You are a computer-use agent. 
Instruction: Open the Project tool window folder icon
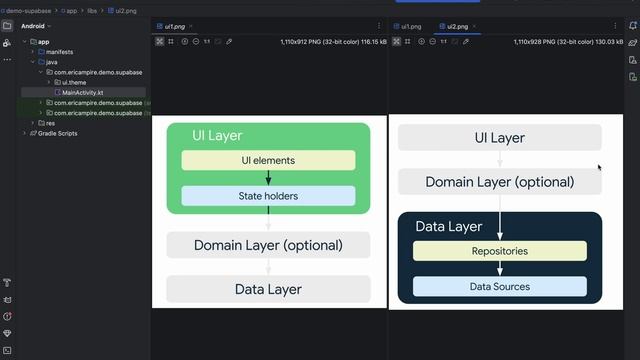pos(7,26)
